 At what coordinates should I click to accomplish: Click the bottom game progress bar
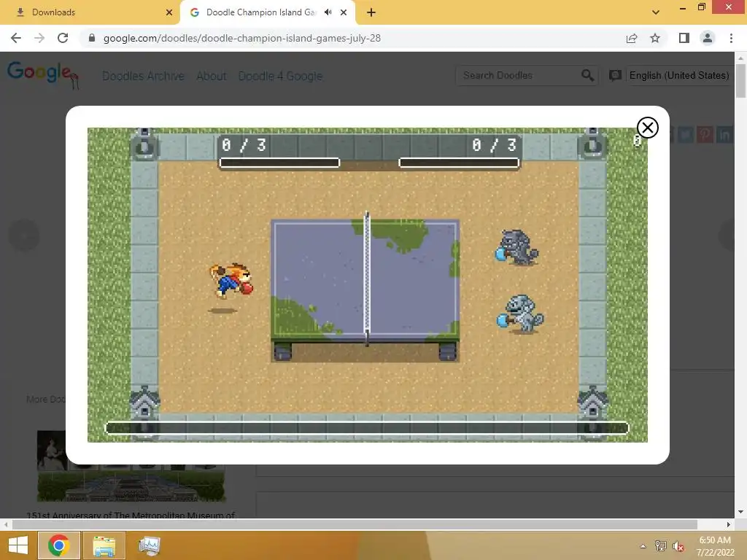pos(367,427)
